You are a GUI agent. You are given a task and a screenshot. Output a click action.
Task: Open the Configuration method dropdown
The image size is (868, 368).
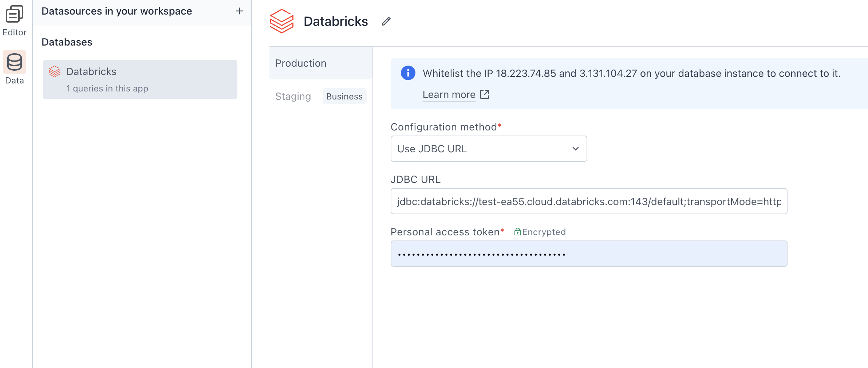[x=488, y=149]
